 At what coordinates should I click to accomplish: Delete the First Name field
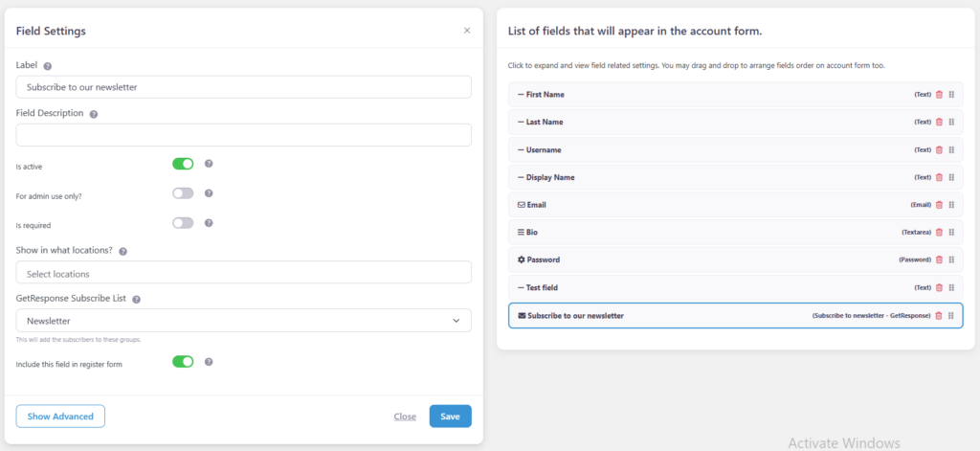[x=939, y=95]
